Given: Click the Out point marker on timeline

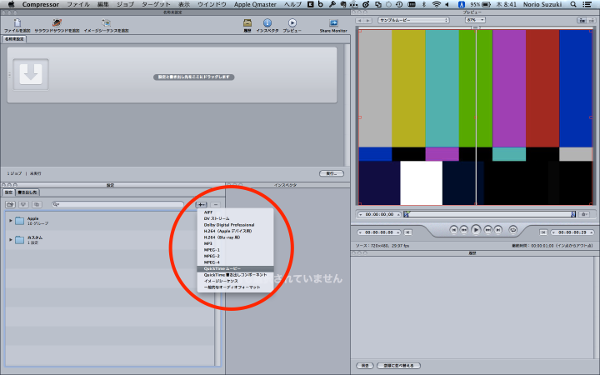Looking at the screenshot, I should 573,215.
